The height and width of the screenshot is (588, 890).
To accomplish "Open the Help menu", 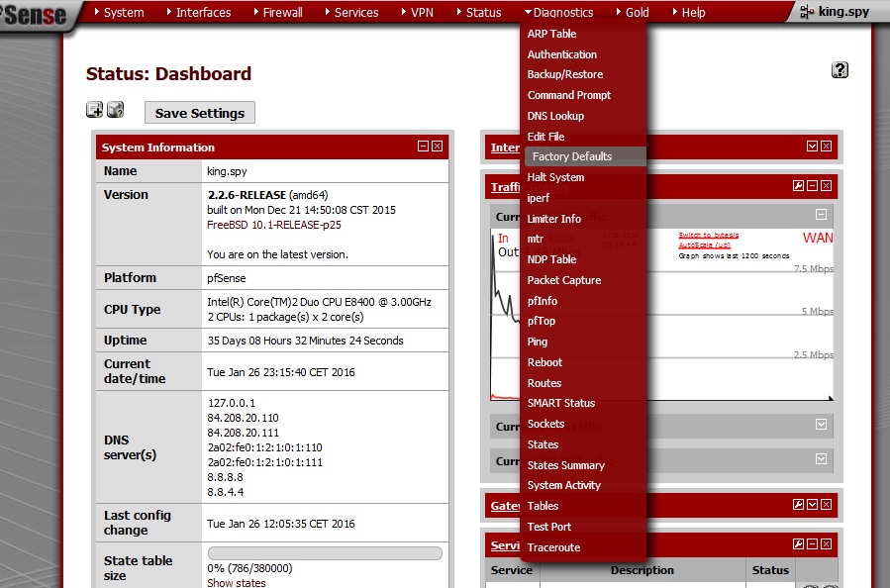I will point(689,12).
